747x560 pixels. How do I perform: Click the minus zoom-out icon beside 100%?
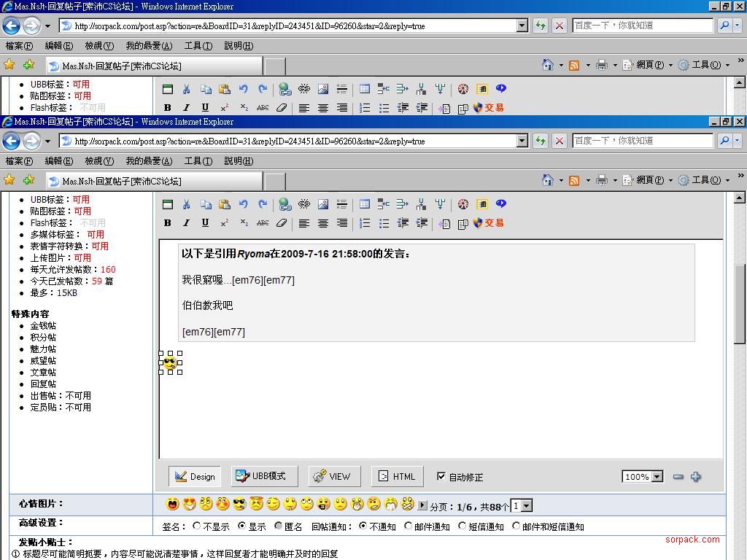point(678,477)
